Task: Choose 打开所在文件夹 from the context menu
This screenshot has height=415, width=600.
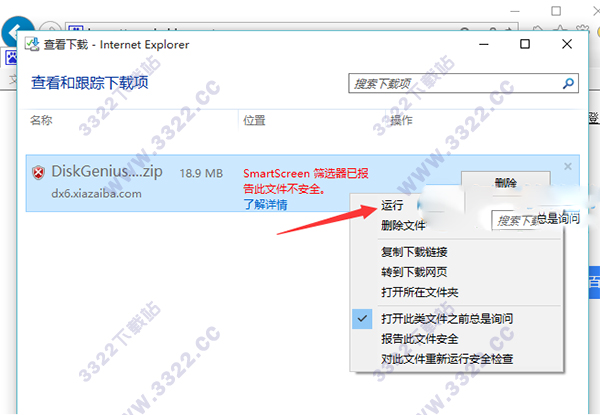Action: tap(419, 292)
